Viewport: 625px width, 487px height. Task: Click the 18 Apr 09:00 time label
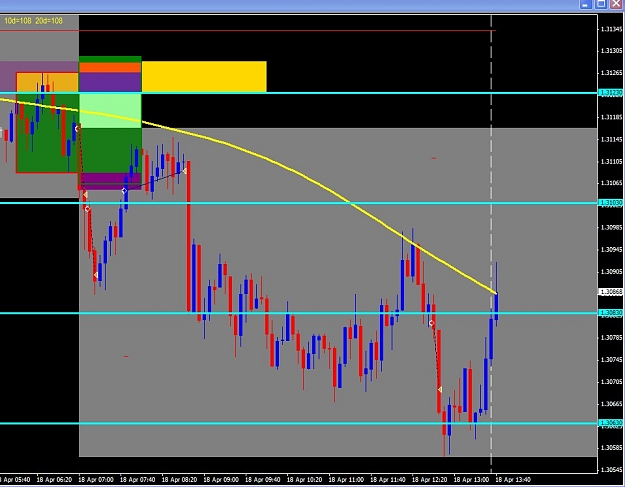[221, 479]
